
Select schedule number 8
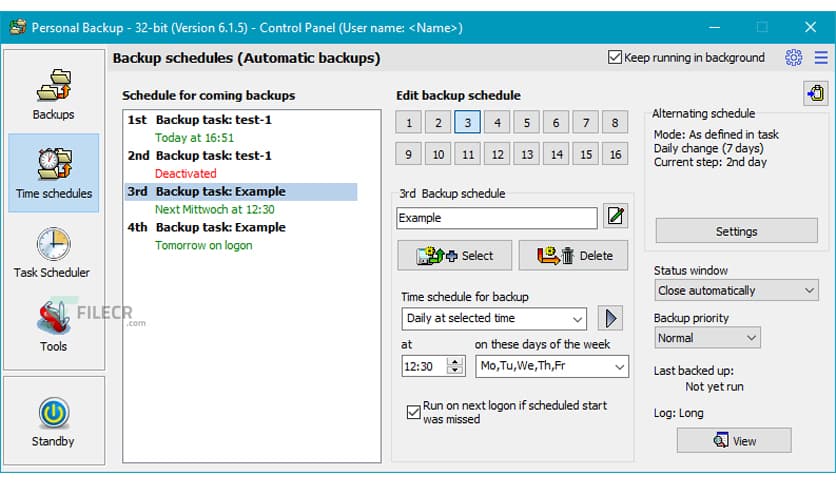[x=615, y=123]
